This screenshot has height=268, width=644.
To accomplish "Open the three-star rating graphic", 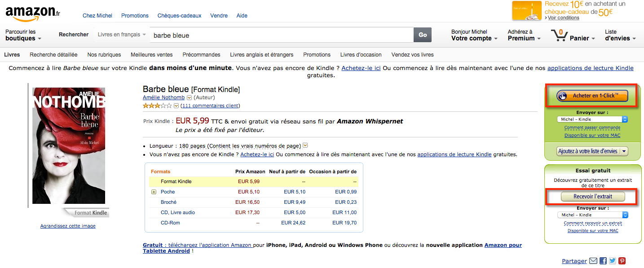I will pos(157,106).
